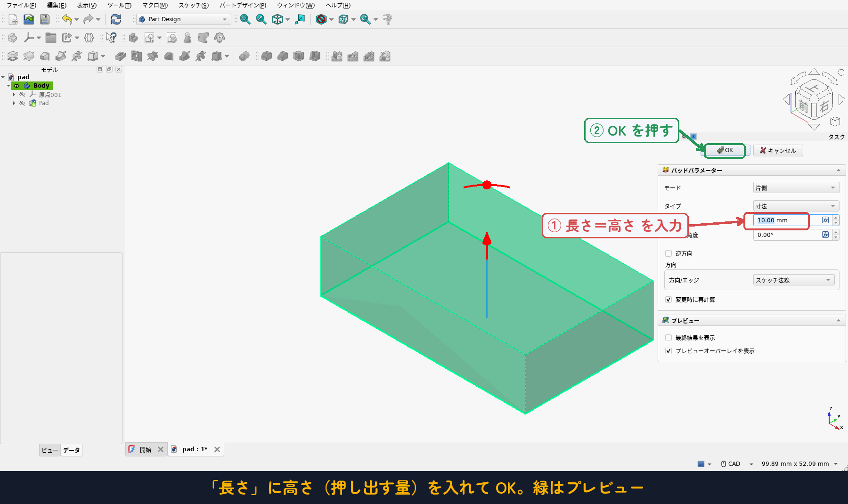This screenshot has width=848, height=504.
Task: Click the Hole tool icon
Action: pyautogui.click(x=137, y=57)
